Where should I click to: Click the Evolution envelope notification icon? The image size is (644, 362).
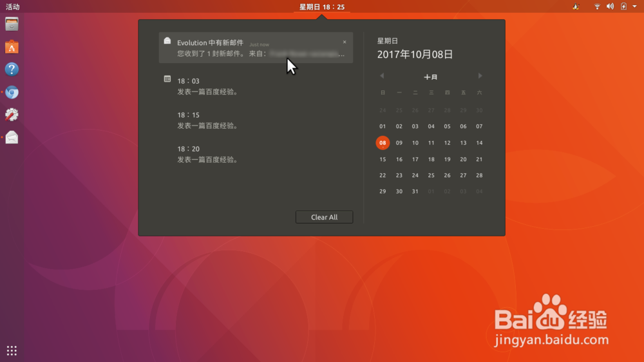167,41
